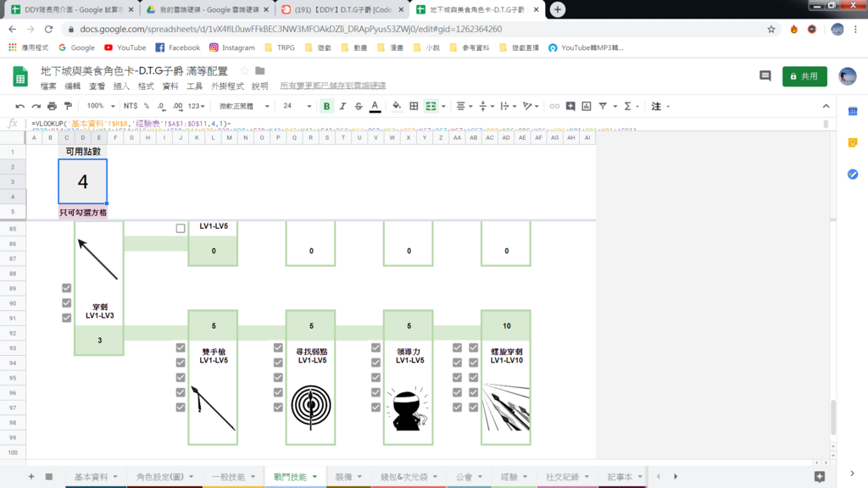
Task: Toggle the first checkbox beside 領導力
Action: (x=376, y=347)
